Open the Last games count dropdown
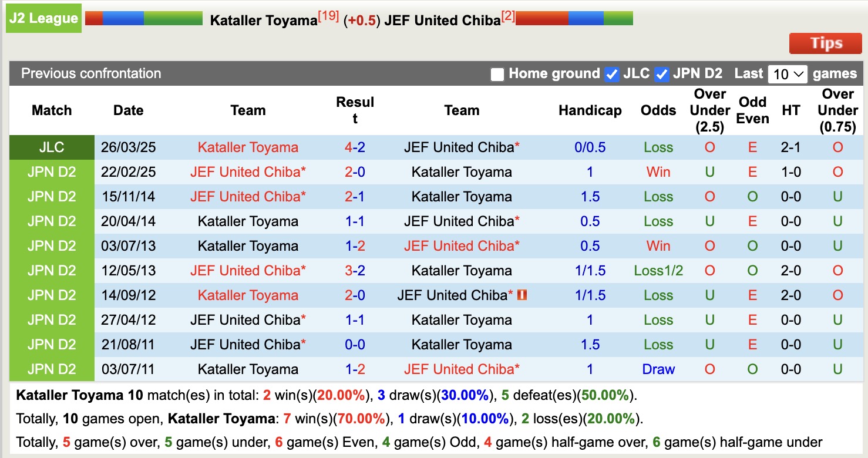868x458 pixels. [787, 73]
